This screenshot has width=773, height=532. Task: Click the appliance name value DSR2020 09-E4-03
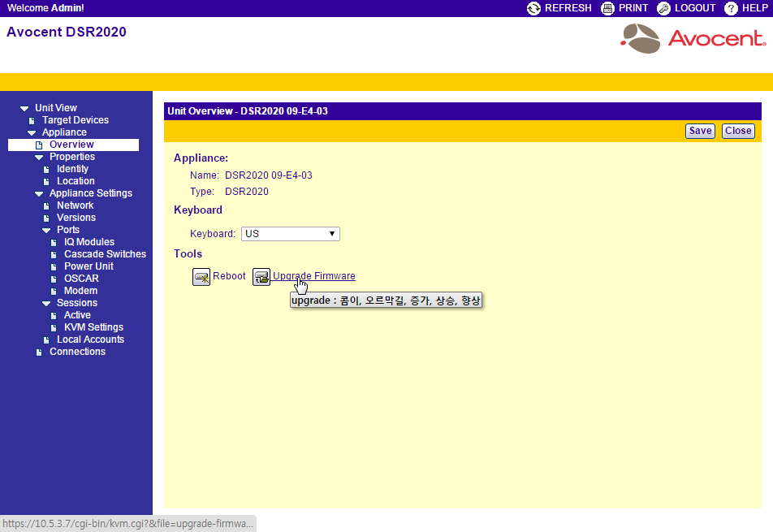[269, 175]
